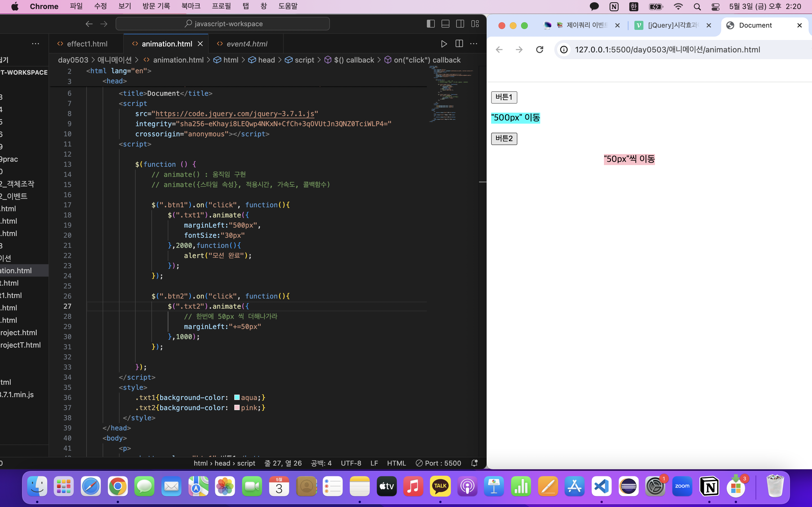Toggle the bottom panel layout
Image resolution: width=812 pixels, height=507 pixels.
coord(445,24)
